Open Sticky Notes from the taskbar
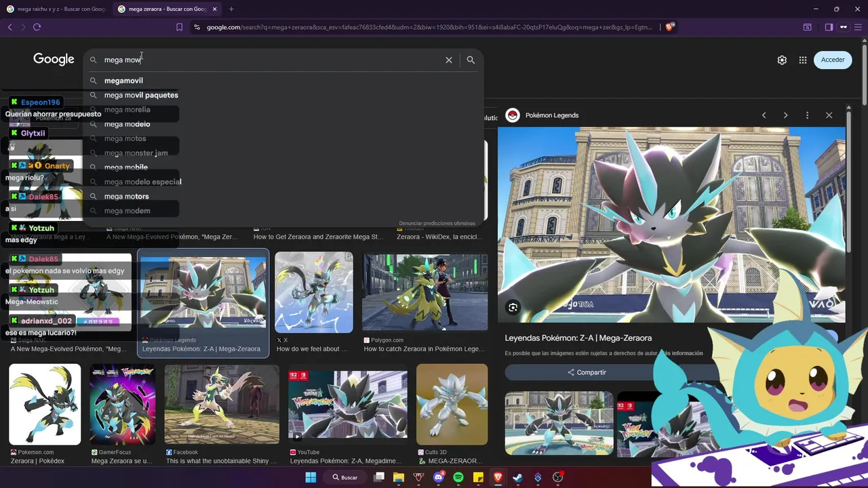The image size is (868, 488). pyautogui.click(x=478, y=477)
